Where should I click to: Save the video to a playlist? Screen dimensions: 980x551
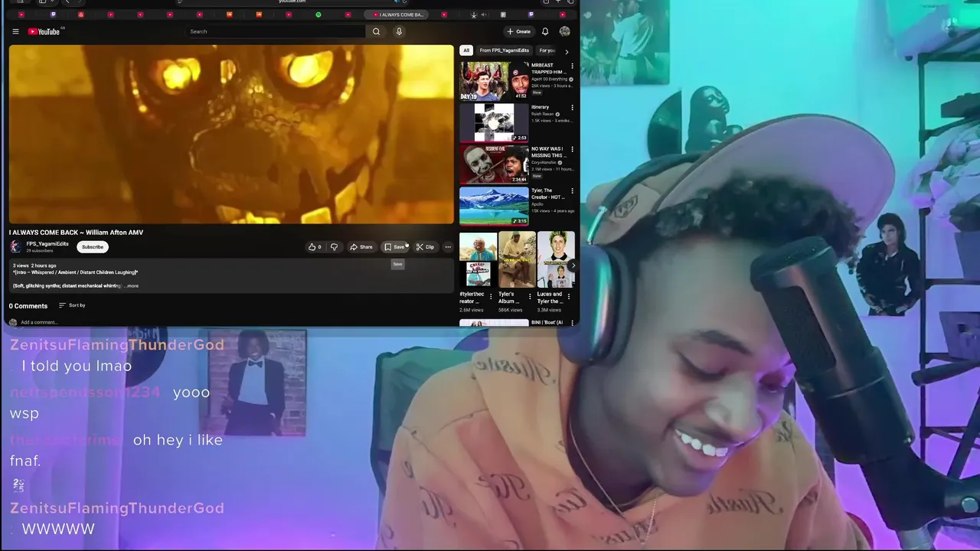click(395, 246)
